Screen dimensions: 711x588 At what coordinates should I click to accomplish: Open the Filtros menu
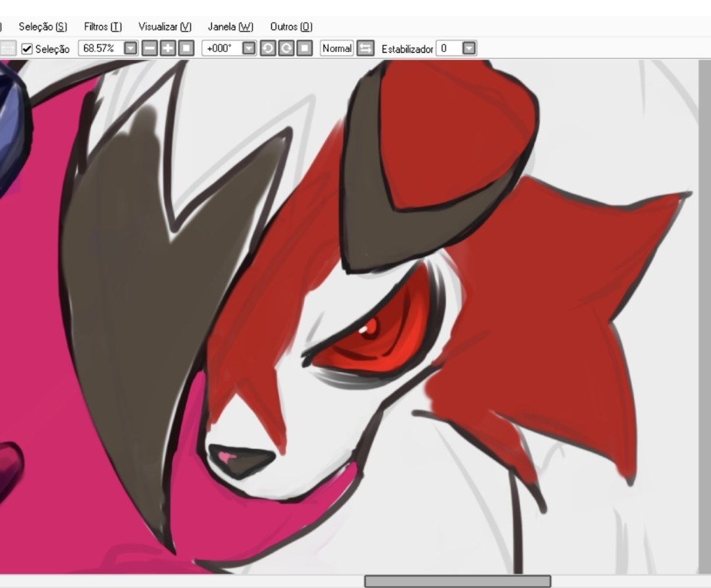tap(101, 27)
